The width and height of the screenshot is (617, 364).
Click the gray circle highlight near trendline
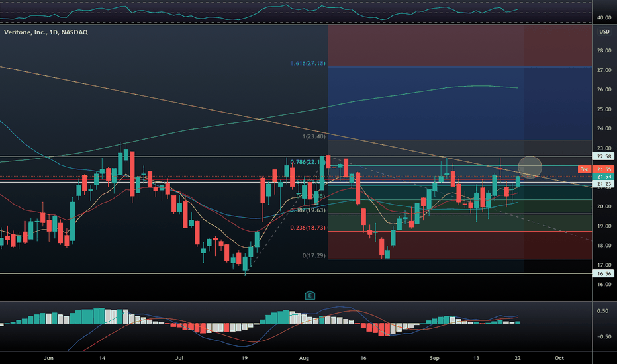(x=530, y=167)
